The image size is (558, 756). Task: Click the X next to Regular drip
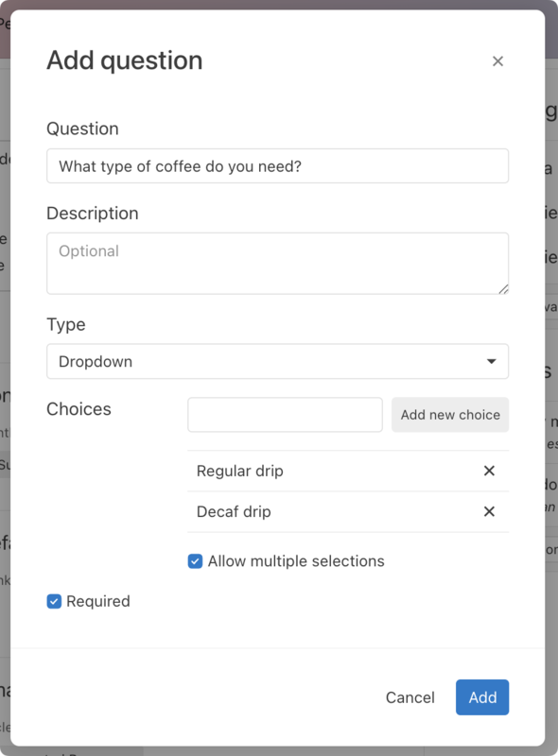pos(489,471)
